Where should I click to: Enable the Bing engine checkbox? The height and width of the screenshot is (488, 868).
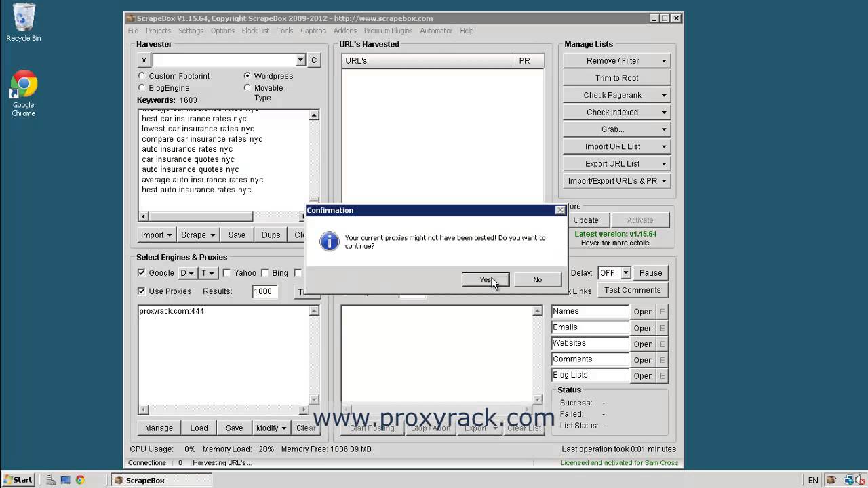(x=265, y=273)
